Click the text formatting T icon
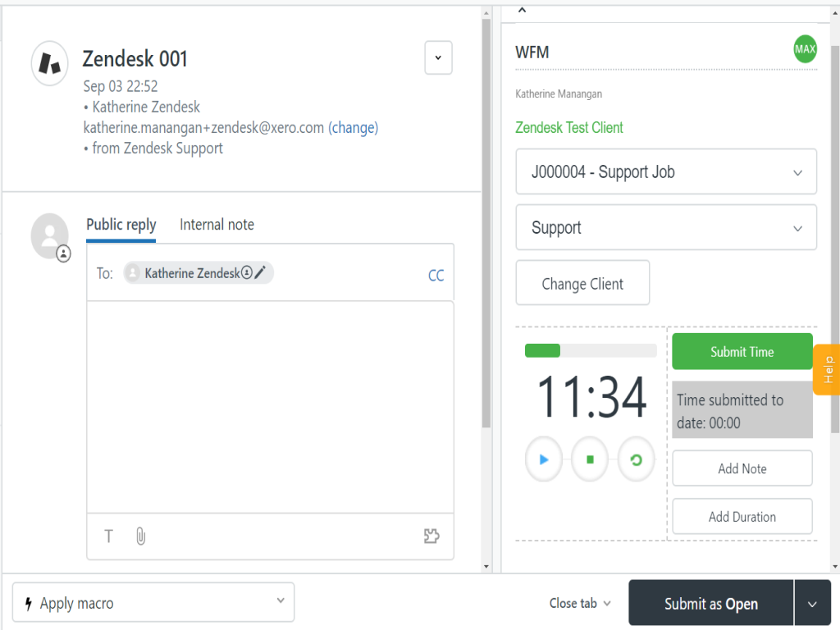This screenshot has height=630, width=840. click(x=108, y=536)
